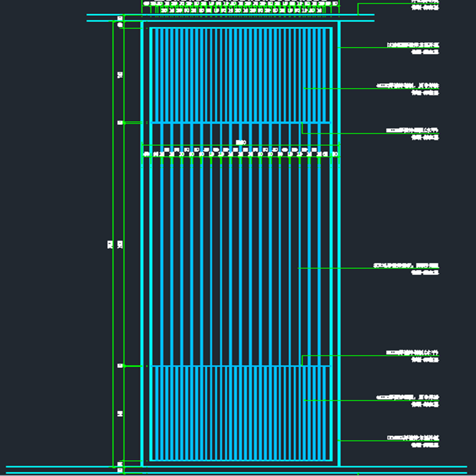The height and width of the screenshot is (476, 476).
Task: Select the lower section vertical dimension text
Action: 120,414
